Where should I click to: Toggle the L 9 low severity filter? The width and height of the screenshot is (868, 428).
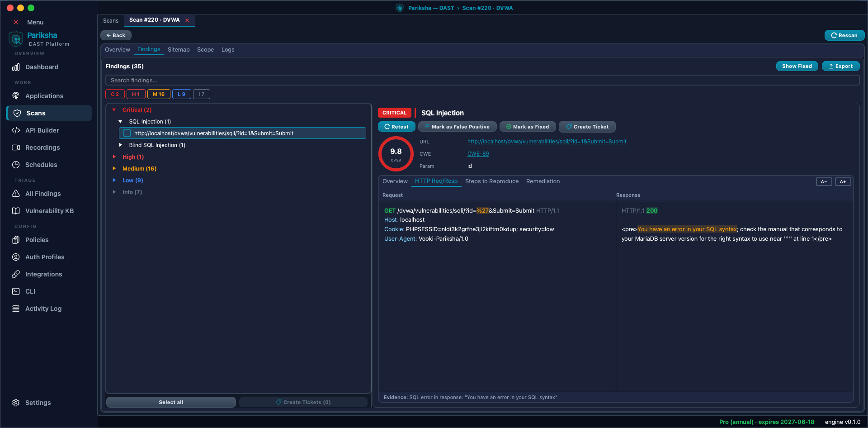[181, 94]
